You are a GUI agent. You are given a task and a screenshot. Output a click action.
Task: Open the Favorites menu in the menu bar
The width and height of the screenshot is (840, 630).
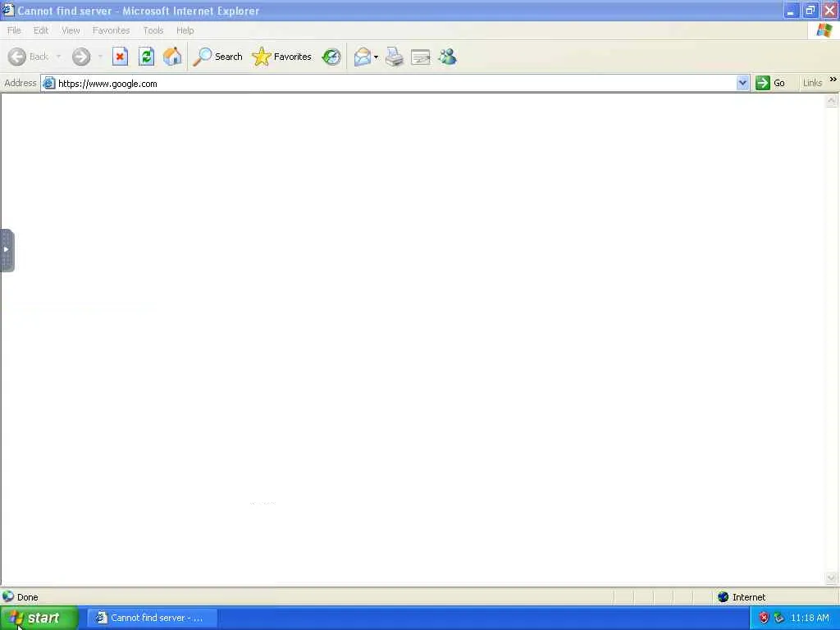coord(111,30)
